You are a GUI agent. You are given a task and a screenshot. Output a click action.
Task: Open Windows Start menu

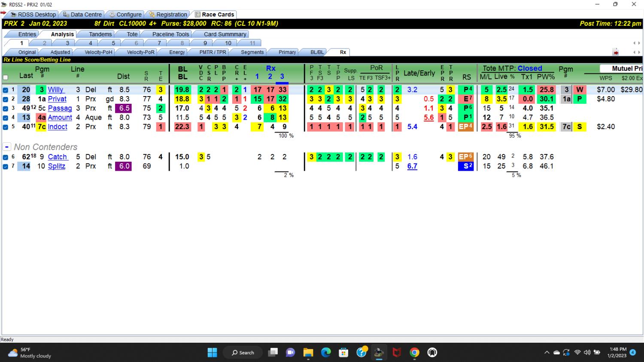(x=212, y=353)
